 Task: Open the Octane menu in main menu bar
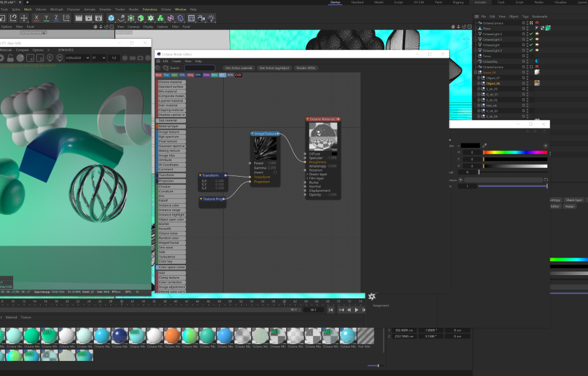pos(166,9)
